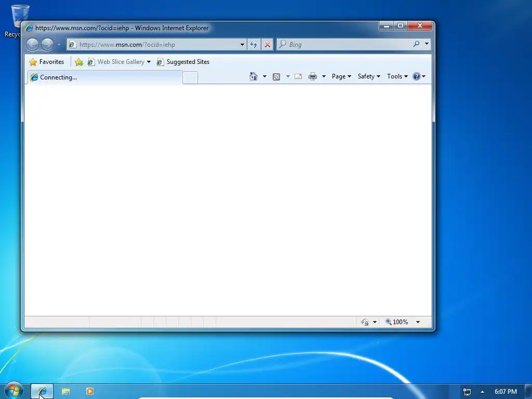Click the Read Mail icon
This screenshot has width=532, height=399.
coord(298,76)
